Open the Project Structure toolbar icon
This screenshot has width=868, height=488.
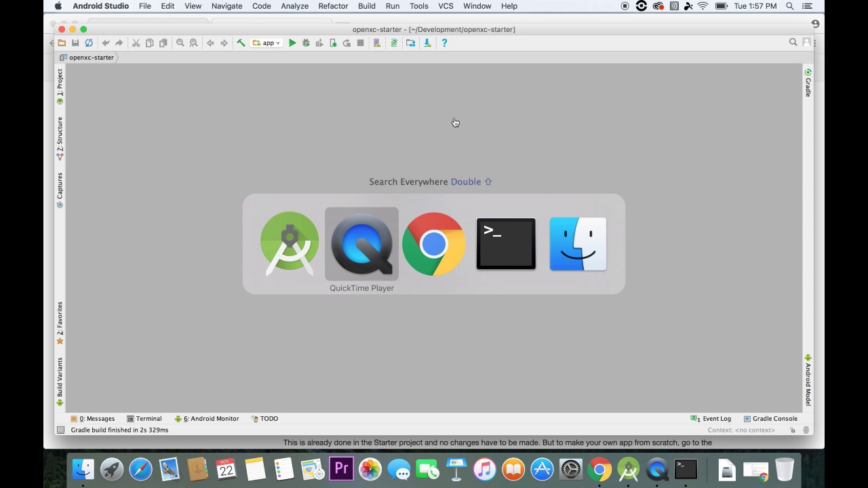[x=411, y=43]
